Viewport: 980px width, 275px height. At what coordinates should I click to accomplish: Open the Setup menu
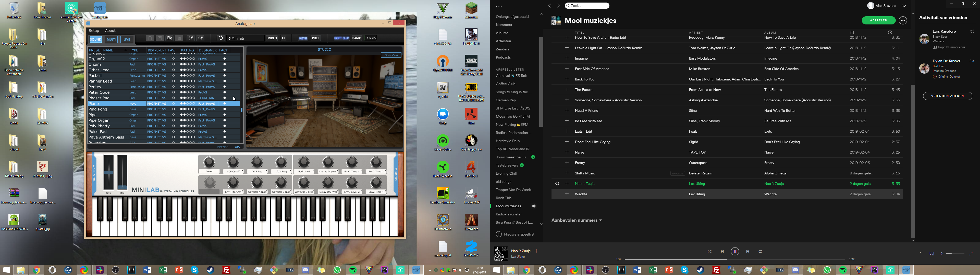click(94, 31)
